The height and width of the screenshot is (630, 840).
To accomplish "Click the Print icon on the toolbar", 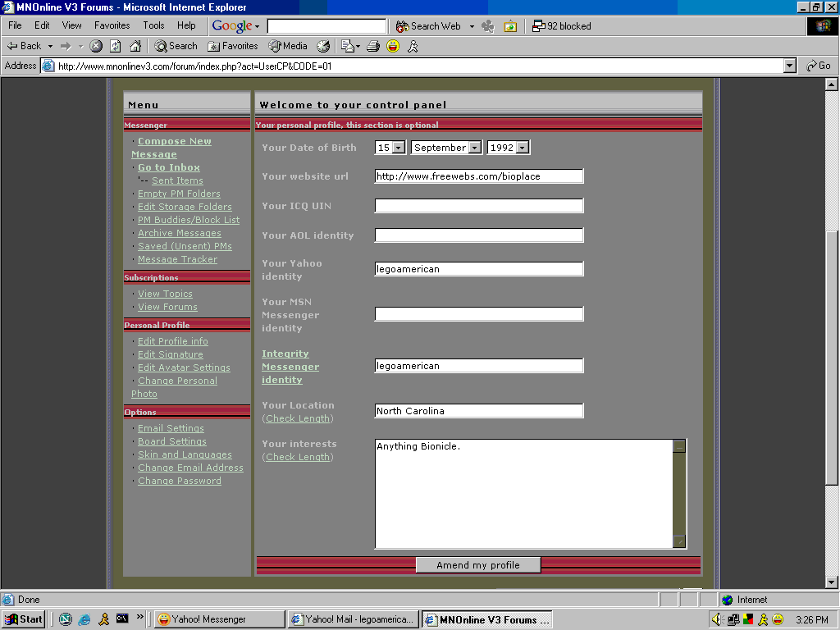I will pos(374,46).
